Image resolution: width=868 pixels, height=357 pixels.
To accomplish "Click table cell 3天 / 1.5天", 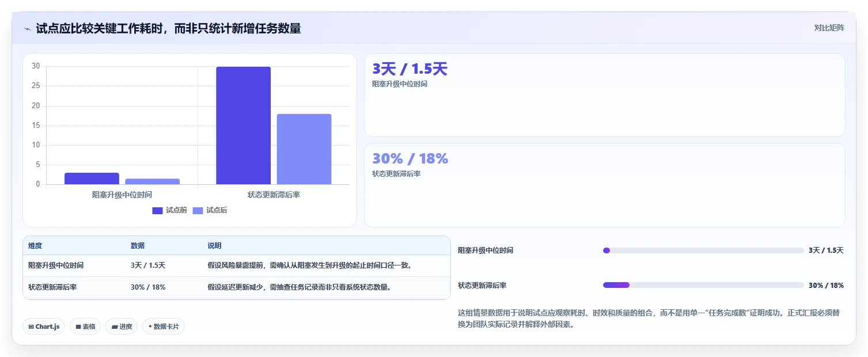I will point(148,265).
